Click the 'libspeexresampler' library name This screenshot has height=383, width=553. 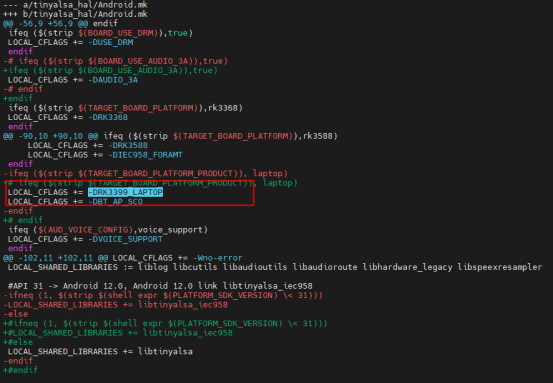[500, 267]
